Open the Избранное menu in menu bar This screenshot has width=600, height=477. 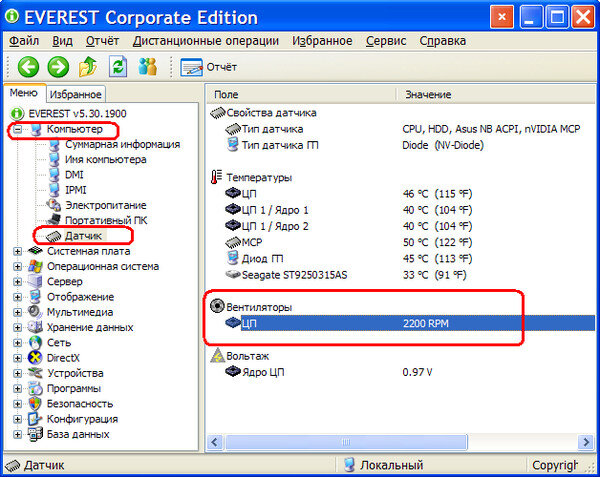pos(322,41)
